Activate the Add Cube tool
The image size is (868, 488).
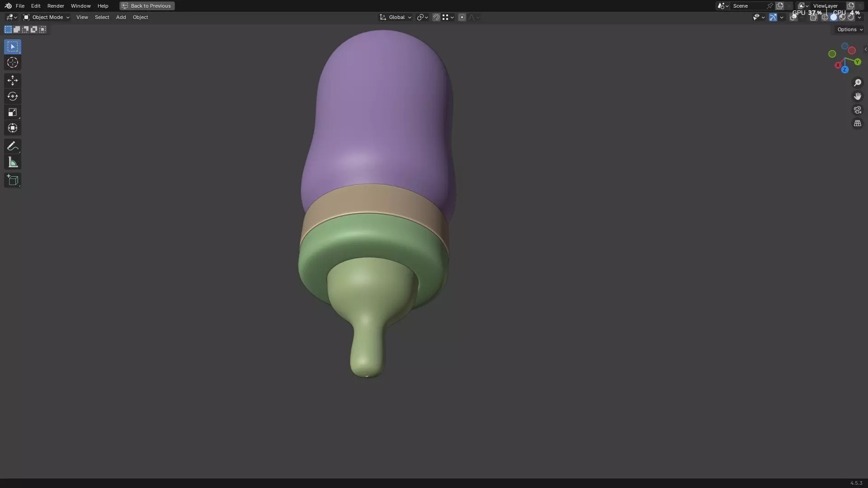13,180
